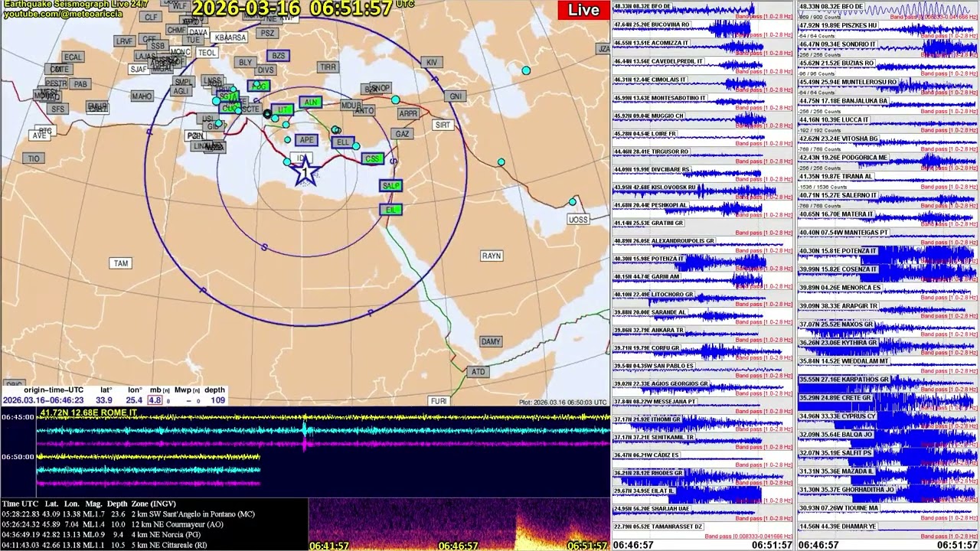Click the CORFU GR seismogram trace
This screenshot has height=551, width=980.
[x=702, y=351]
